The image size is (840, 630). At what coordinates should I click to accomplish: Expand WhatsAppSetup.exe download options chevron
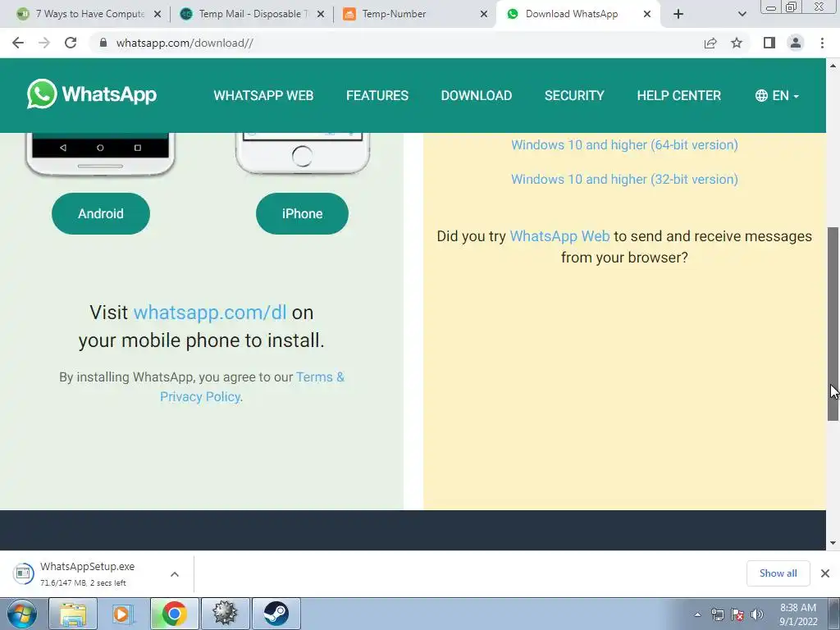pyautogui.click(x=175, y=573)
